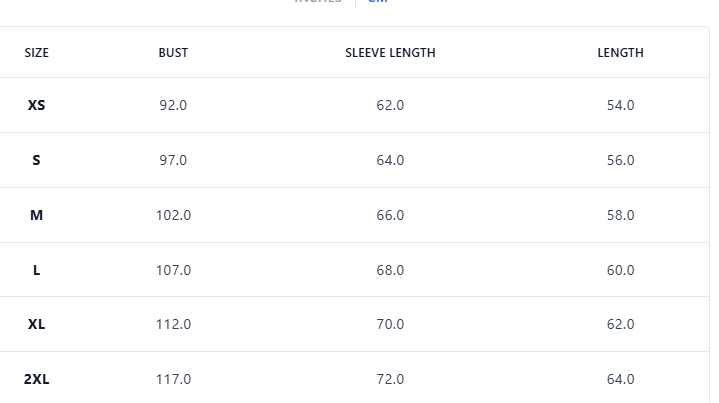Click the SLEEVE LENGTH column header
The height and width of the screenshot is (403, 719).
pyautogui.click(x=390, y=53)
